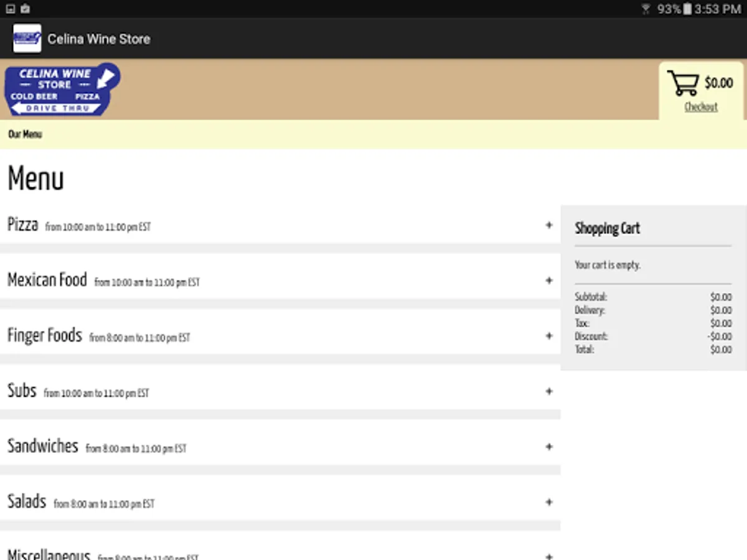Image resolution: width=747 pixels, height=560 pixels.
Task: Select the Mexican Food heading
Action: [47, 280]
